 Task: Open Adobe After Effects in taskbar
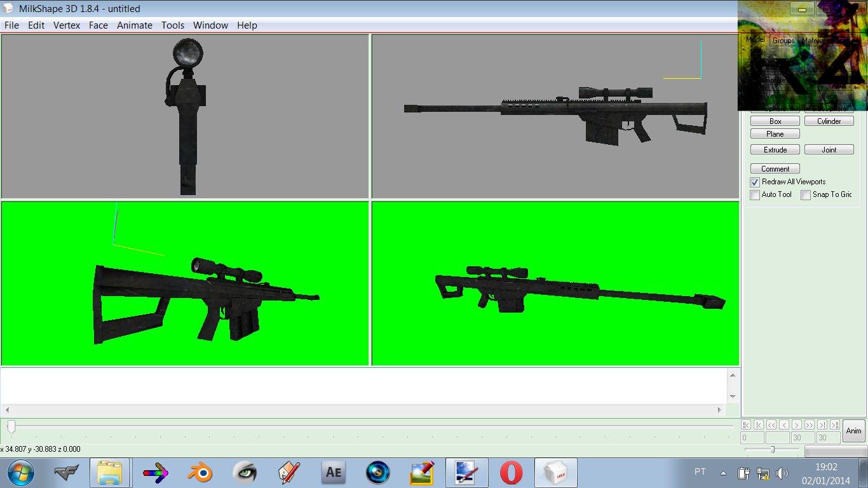(x=334, y=473)
